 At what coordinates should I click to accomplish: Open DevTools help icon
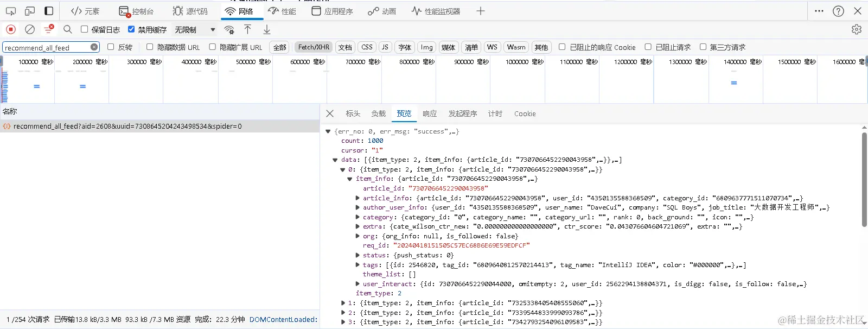pyautogui.click(x=838, y=11)
